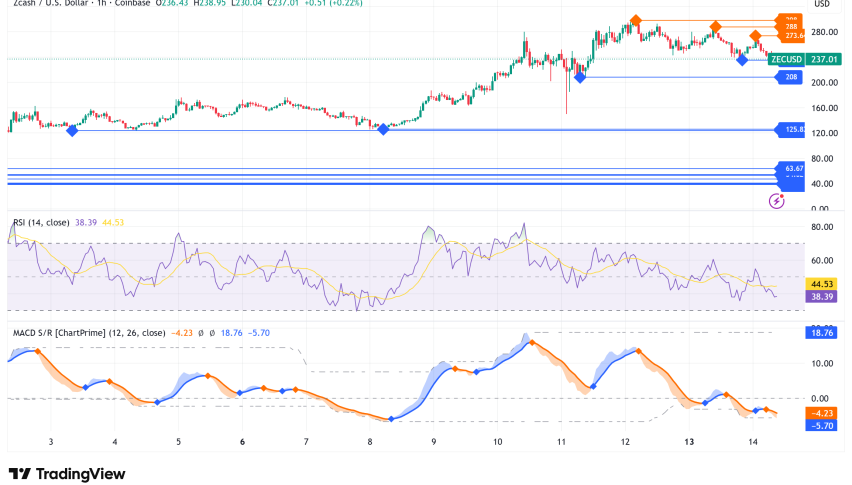852x485 pixels.
Task: Open the USD currency selector
Action: (x=822, y=4)
